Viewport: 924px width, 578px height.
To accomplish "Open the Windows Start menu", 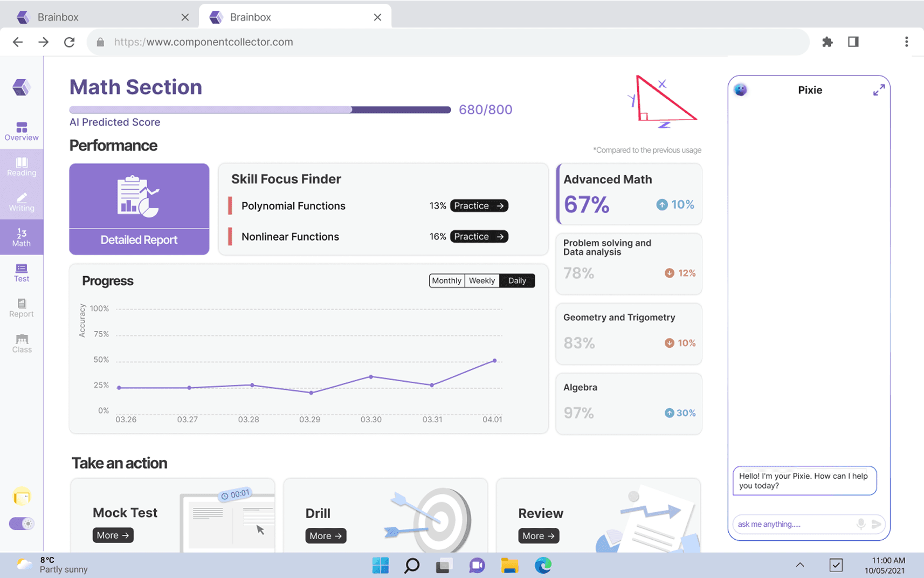I will pyautogui.click(x=380, y=565).
